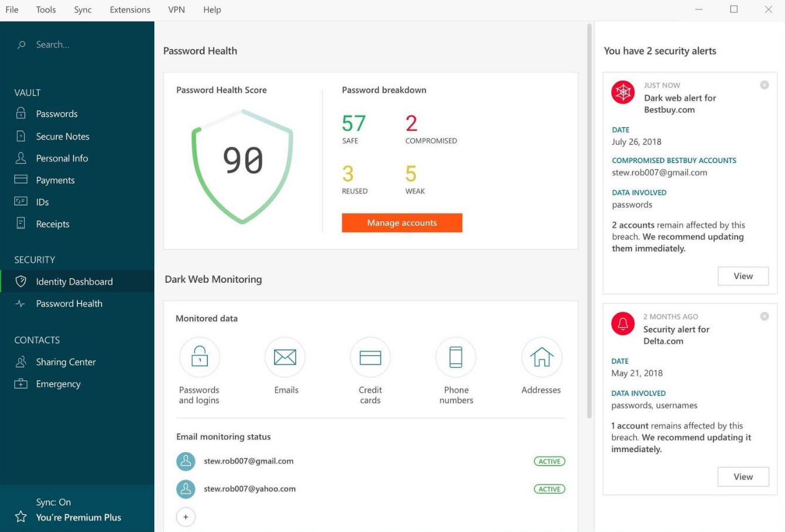
Task: Click the Password Health Score shield gauge
Action: coord(242,162)
